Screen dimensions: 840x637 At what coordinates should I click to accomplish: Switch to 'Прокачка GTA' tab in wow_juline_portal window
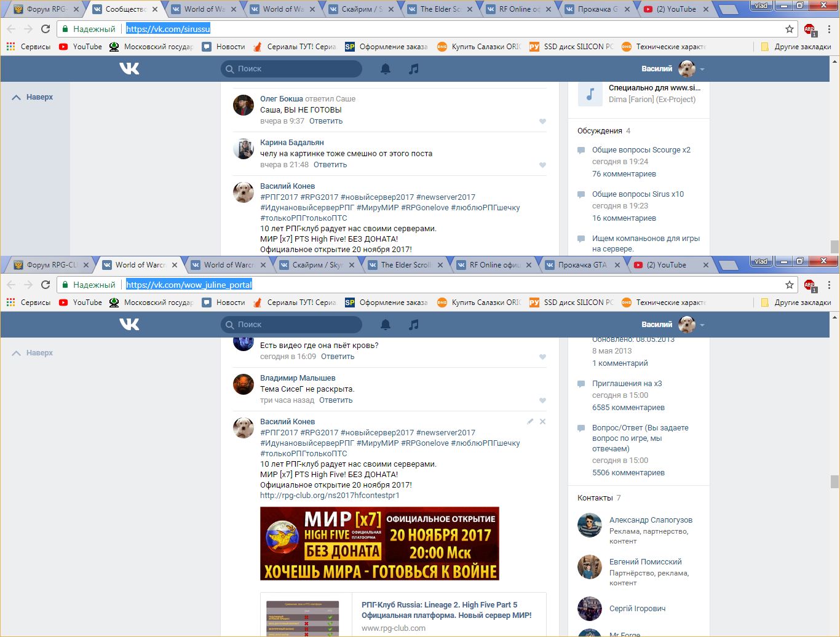pyautogui.click(x=582, y=265)
